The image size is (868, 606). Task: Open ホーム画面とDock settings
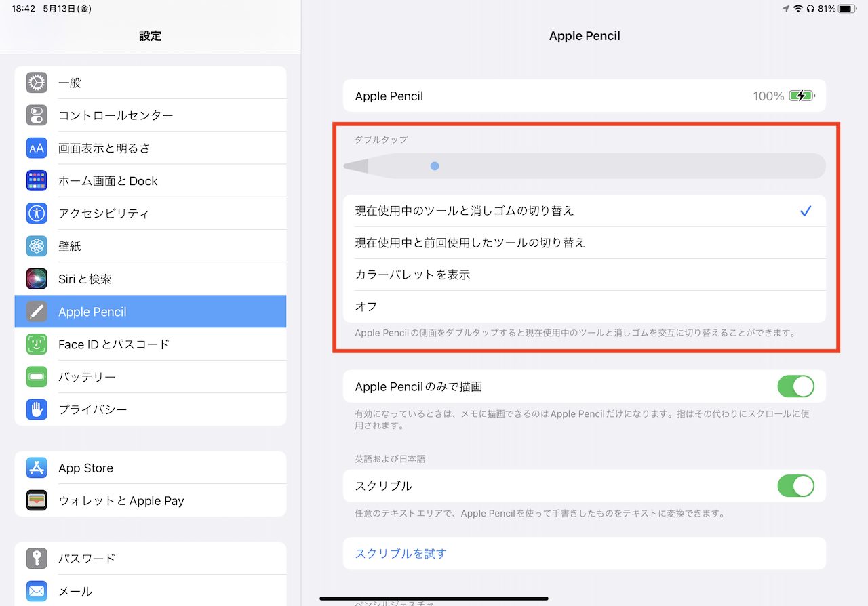click(151, 181)
